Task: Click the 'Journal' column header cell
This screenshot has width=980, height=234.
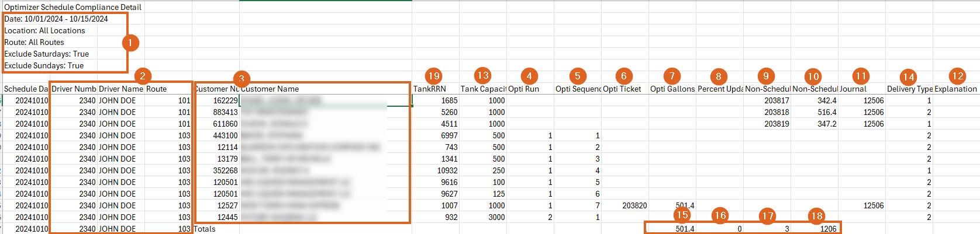Action: click(862, 89)
